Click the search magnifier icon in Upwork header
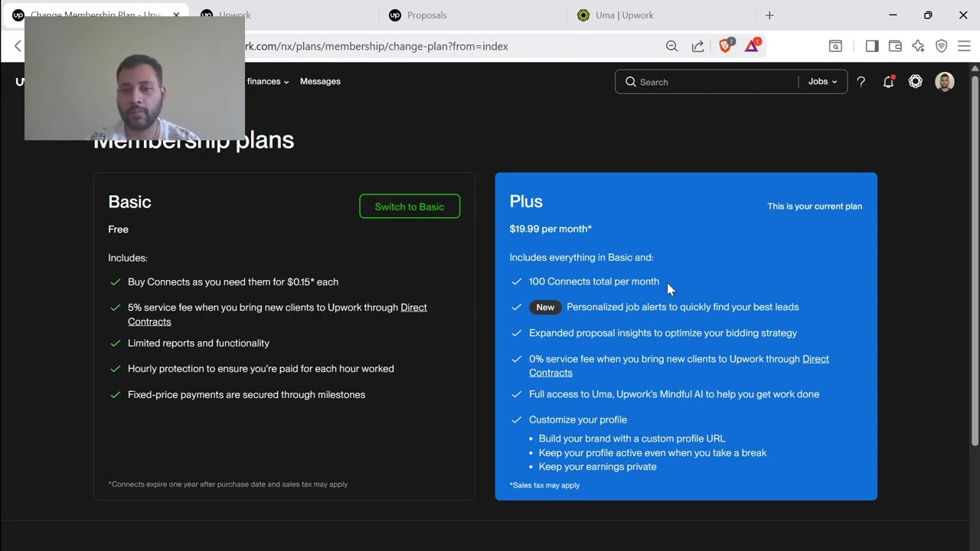 click(x=631, y=82)
